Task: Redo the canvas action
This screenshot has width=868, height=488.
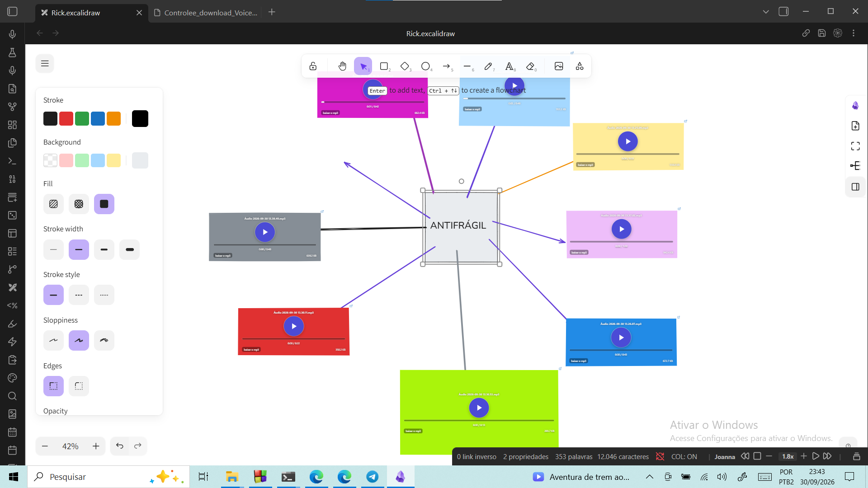Action: tap(138, 446)
